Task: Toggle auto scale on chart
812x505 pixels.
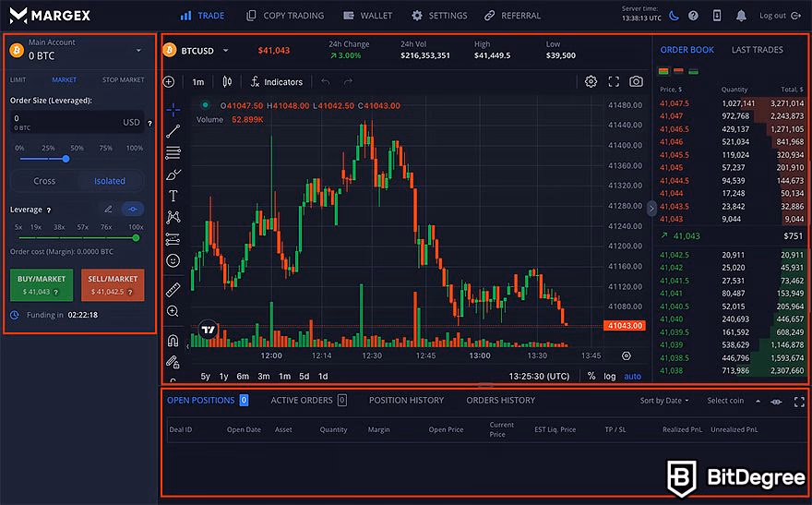Action: [x=632, y=377]
